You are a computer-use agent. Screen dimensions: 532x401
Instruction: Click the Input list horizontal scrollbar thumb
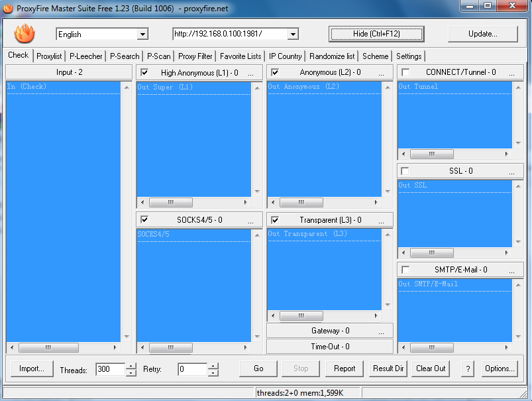[48, 348]
